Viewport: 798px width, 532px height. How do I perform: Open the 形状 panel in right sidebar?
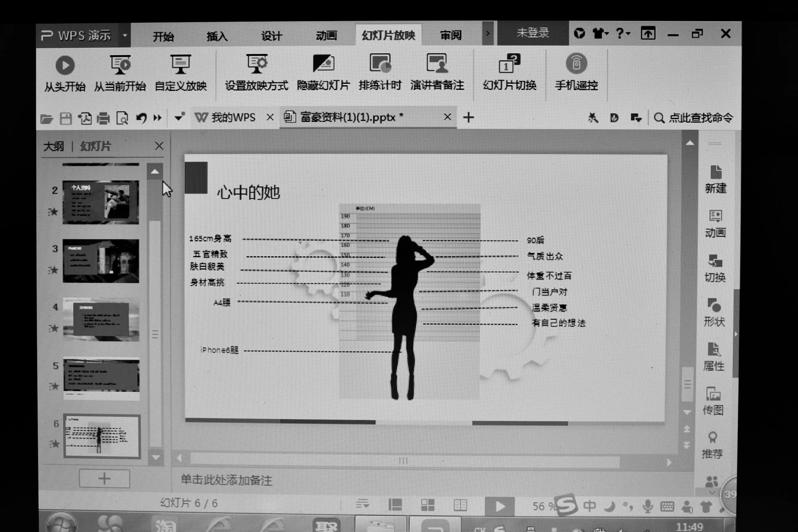[714, 313]
